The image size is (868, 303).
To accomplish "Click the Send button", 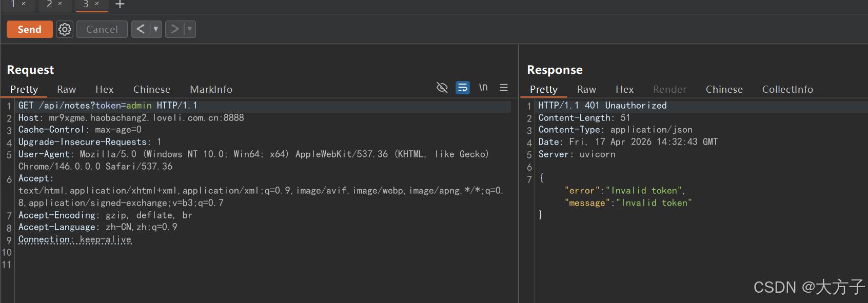I will tap(30, 29).
